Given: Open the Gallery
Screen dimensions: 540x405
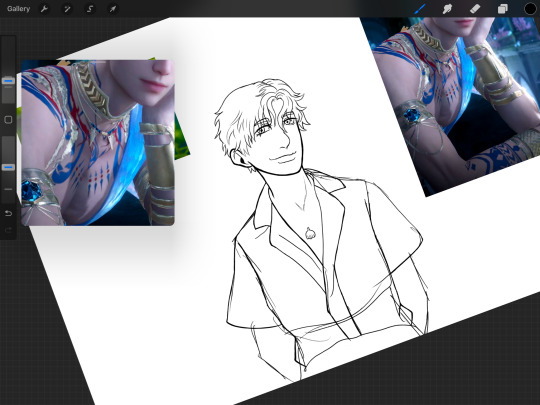Looking at the screenshot, I should click(18, 9).
